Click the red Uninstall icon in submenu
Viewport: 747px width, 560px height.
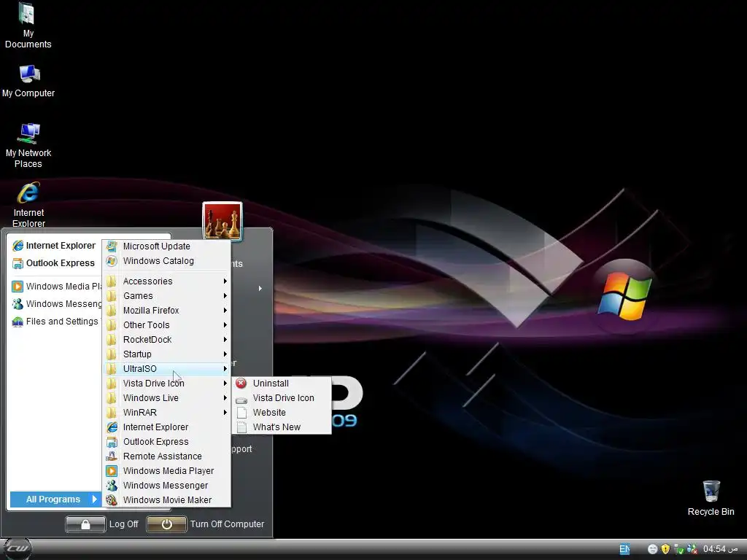click(241, 384)
